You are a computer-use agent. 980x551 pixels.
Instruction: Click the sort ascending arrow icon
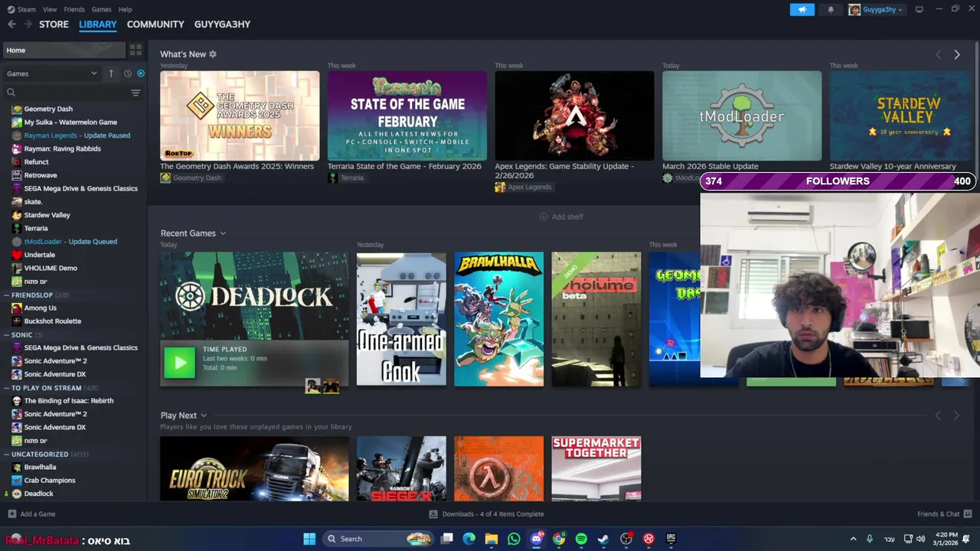tap(111, 73)
